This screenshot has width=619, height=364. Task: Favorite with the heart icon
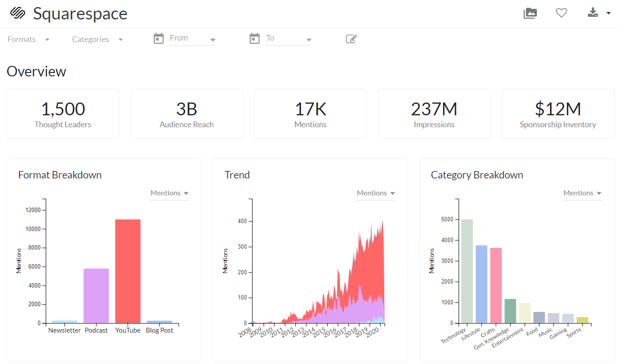coord(562,13)
